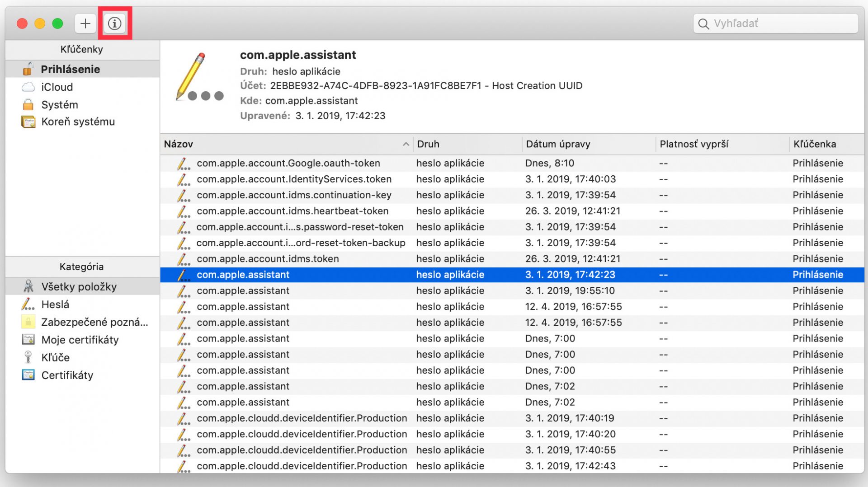Select the iCloud keychain
Viewport: 868px width, 487px height.
click(x=82, y=87)
